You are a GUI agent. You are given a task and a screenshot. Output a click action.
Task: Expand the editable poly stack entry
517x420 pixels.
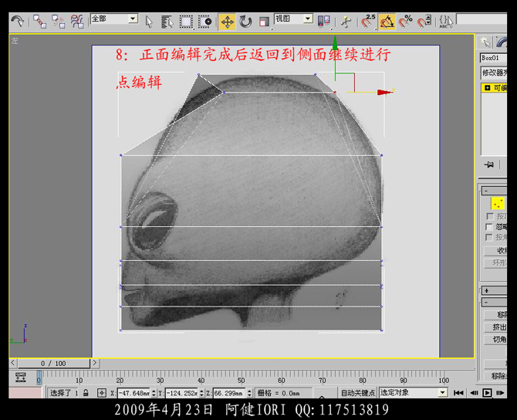point(488,88)
